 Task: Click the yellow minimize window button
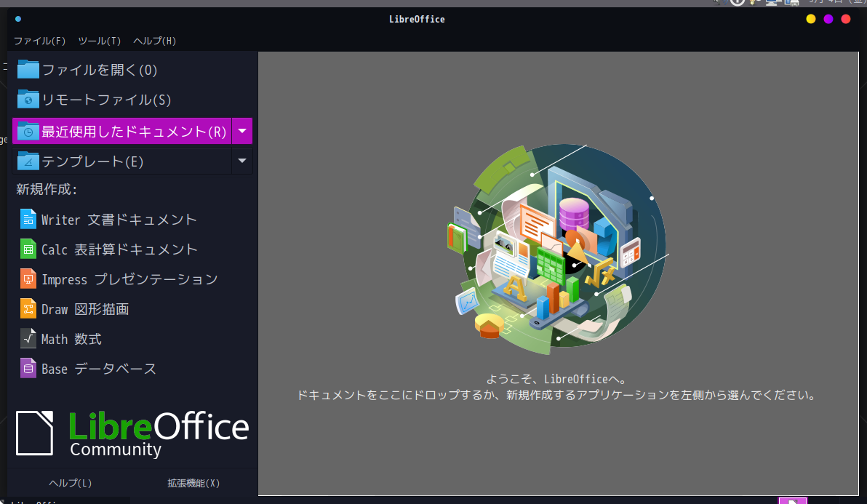[810, 19]
